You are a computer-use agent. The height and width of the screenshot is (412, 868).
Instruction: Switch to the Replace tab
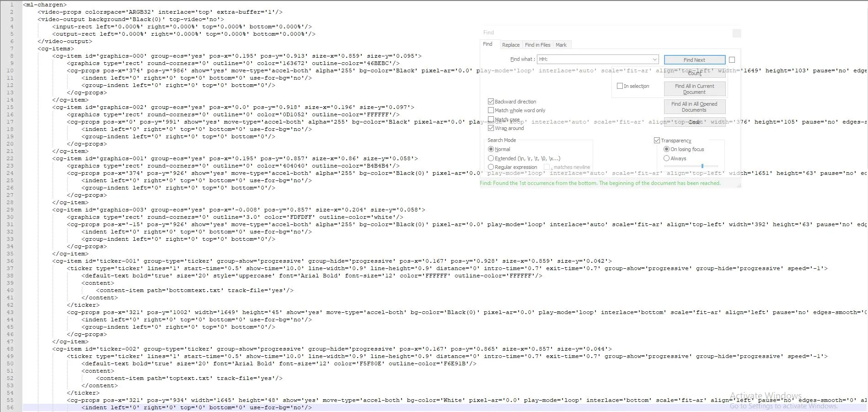click(x=510, y=45)
